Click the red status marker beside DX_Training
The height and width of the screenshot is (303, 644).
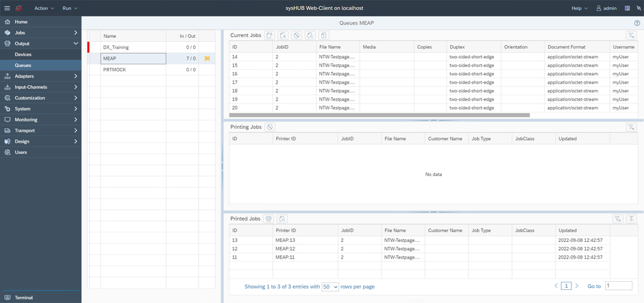click(x=88, y=47)
